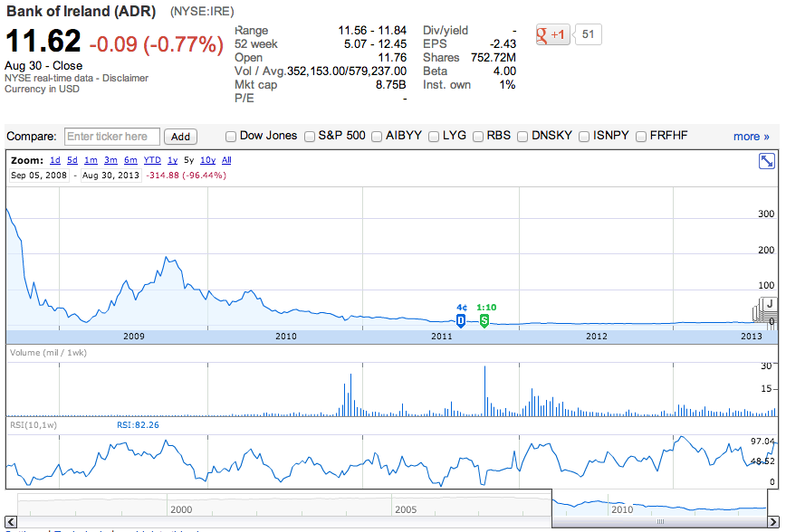Viewport: 786px width, 532px height.
Task: Set chart zoom to 3m
Action: pyautogui.click(x=110, y=160)
